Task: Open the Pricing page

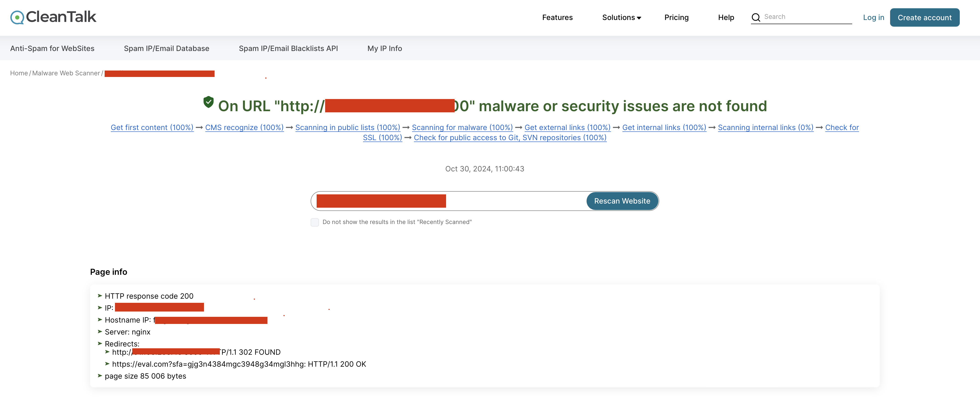Action: coord(676,17)
